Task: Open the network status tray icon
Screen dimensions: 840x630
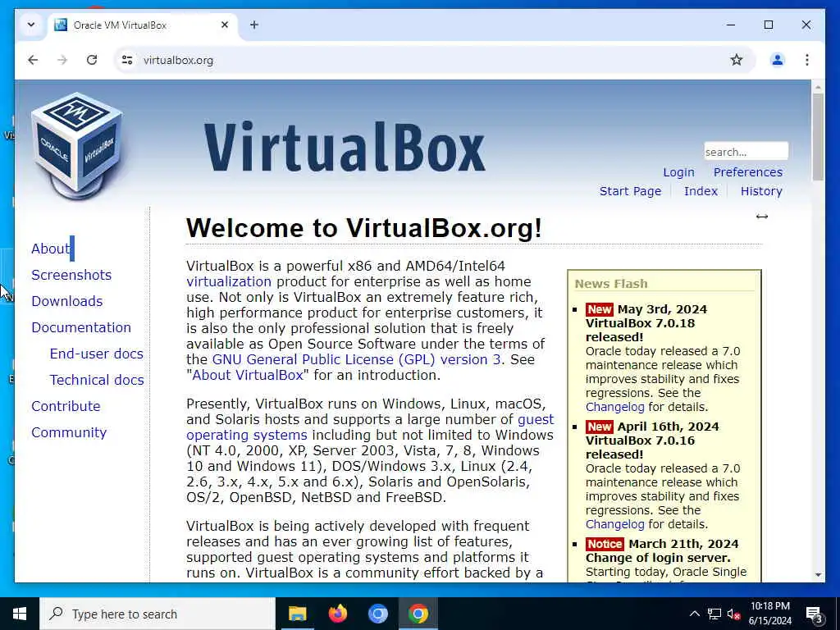Action: 714,614
